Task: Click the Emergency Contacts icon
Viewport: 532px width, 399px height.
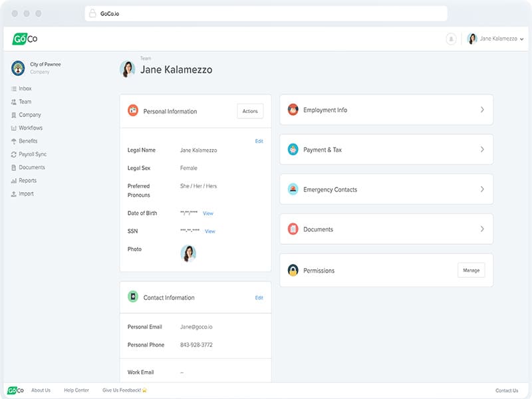Action: 293,190
